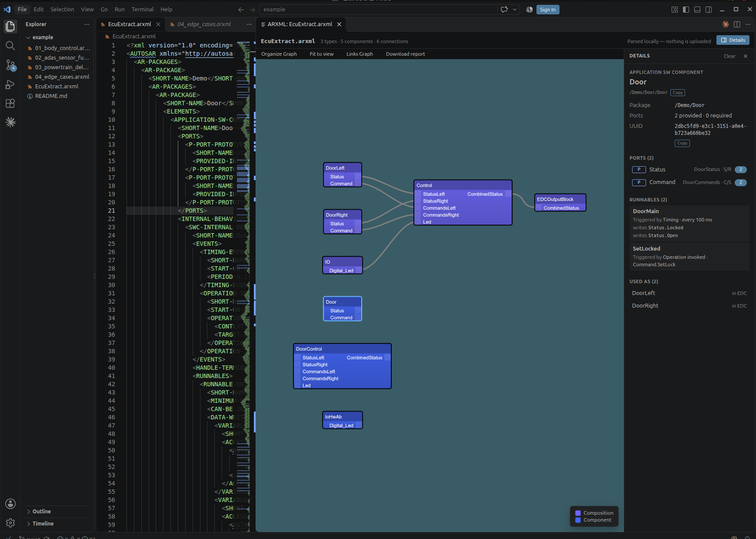Clear the Details selection
Viewport: 756px width, 539px height.
730,56
